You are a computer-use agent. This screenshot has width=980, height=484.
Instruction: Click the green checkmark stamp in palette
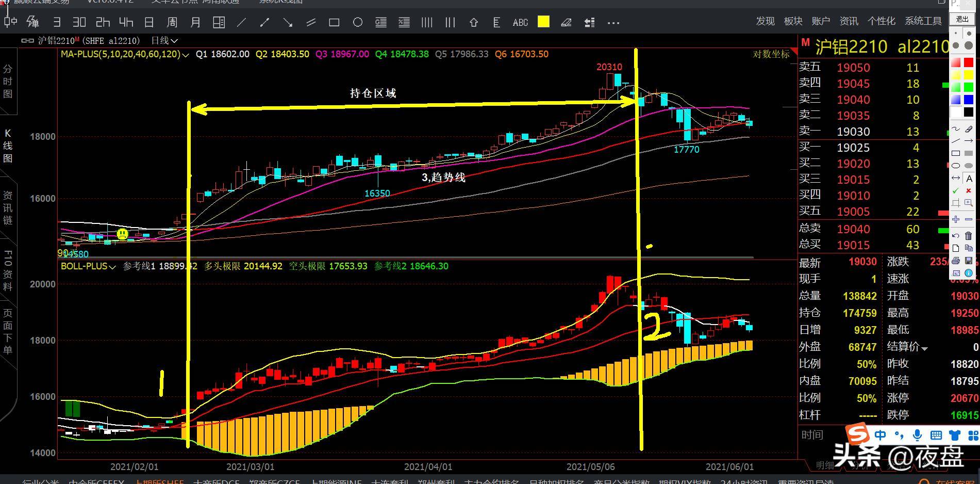(956, 191)
